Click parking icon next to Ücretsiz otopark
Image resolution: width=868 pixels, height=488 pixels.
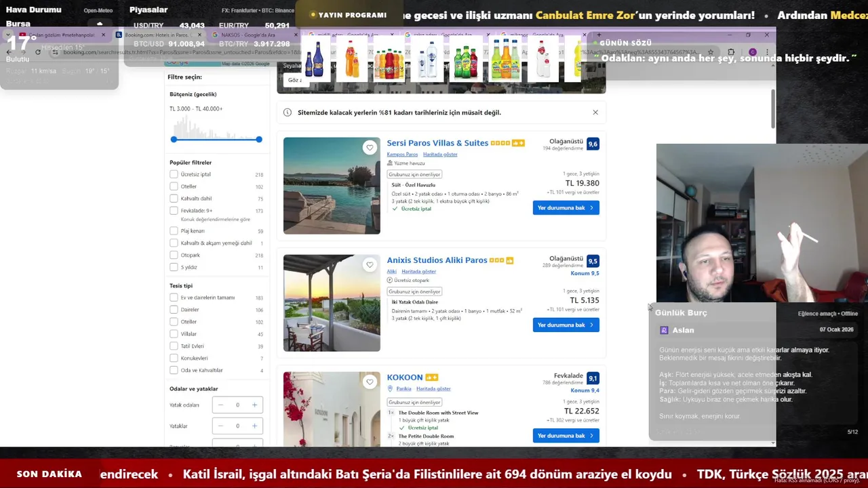[390, 280]
